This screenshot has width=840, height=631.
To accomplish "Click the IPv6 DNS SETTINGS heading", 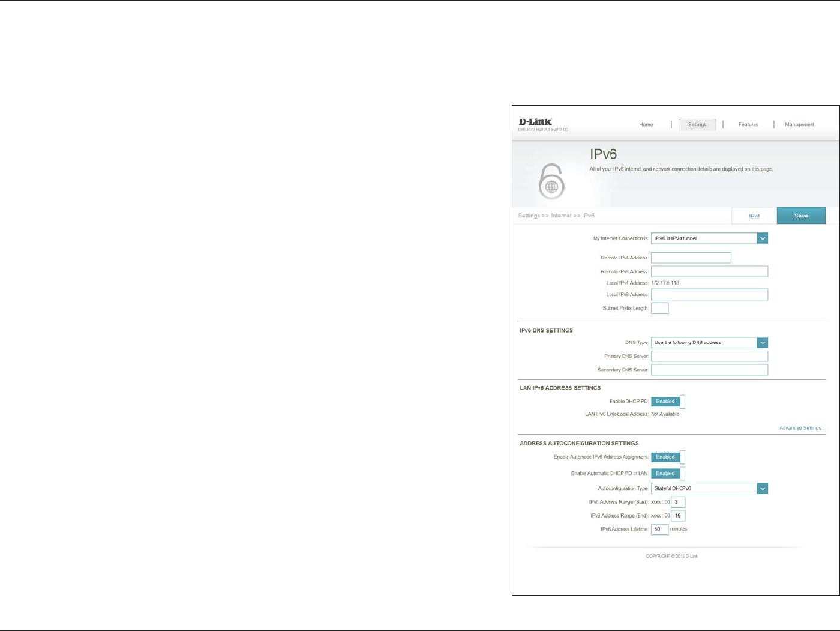I will pyautogui.click(x=546, y=331).
